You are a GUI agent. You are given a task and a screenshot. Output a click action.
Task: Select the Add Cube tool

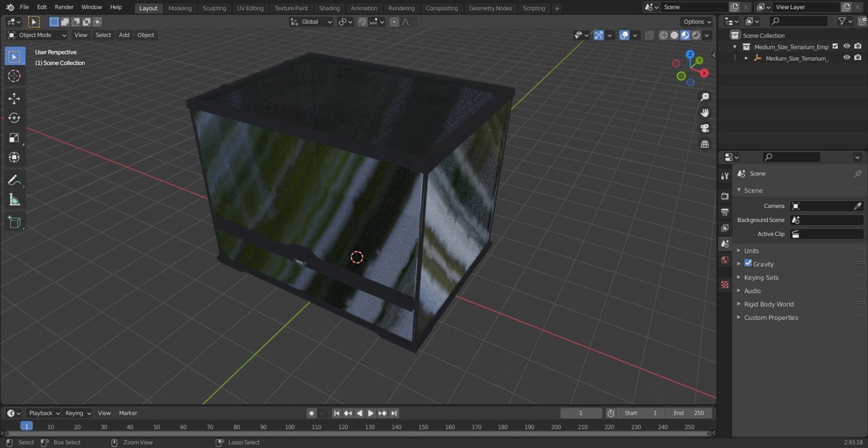[14, 222]
